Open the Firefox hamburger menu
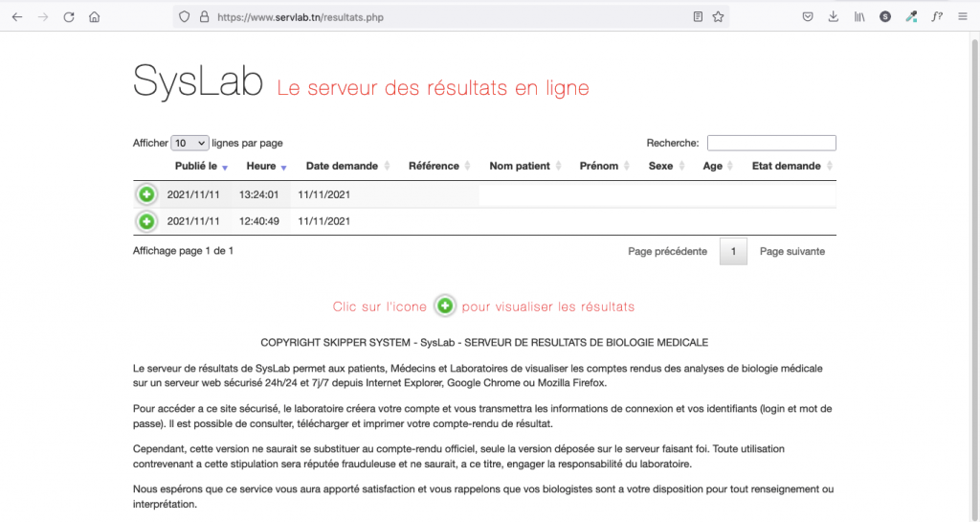980x522 pixels. tap(962, 16)
